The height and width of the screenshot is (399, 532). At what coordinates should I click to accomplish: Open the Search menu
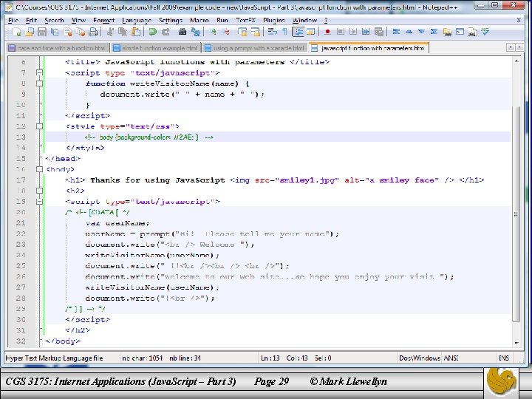pos(54,21)
